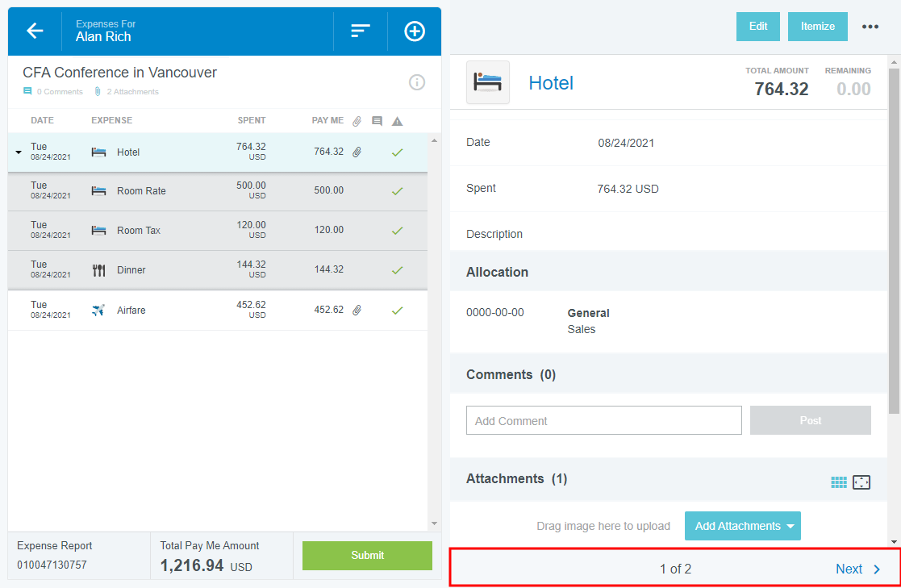Image resolution: width=901 pixels, height=588 pixels.
Task: Click the expense details vertical scrollbar
Action: (893, 242)
